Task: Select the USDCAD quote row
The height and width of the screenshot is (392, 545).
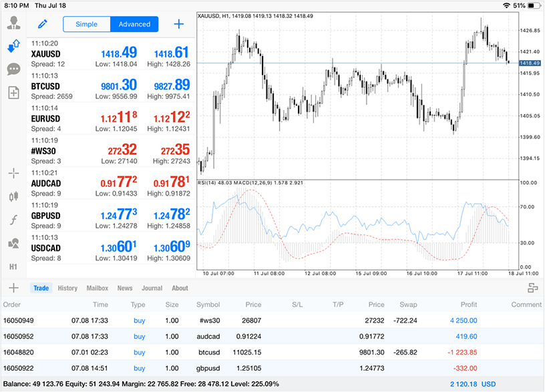Action: tap(111, 248)
